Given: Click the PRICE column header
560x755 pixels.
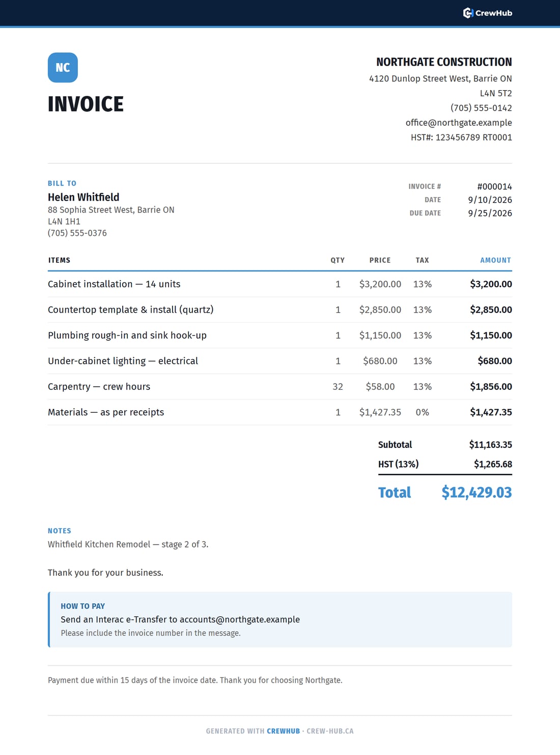Looking at the screenshot, I should click(x=380, y=260).
